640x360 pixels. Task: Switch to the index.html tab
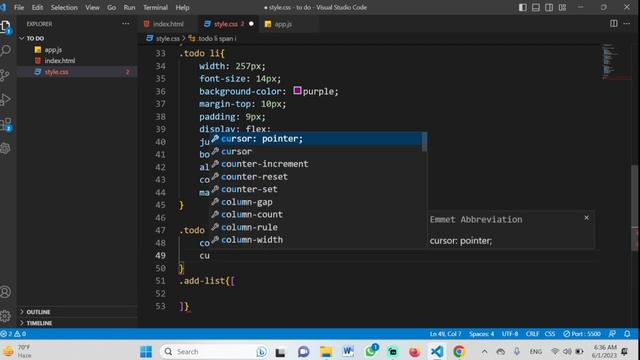(168, 24)
